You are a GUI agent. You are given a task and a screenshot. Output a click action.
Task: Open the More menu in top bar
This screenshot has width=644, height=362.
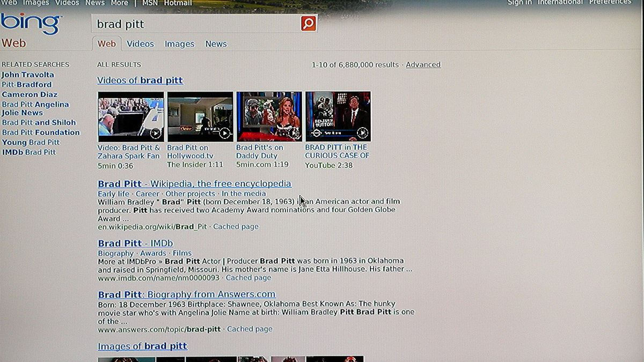tap(119, 3)
